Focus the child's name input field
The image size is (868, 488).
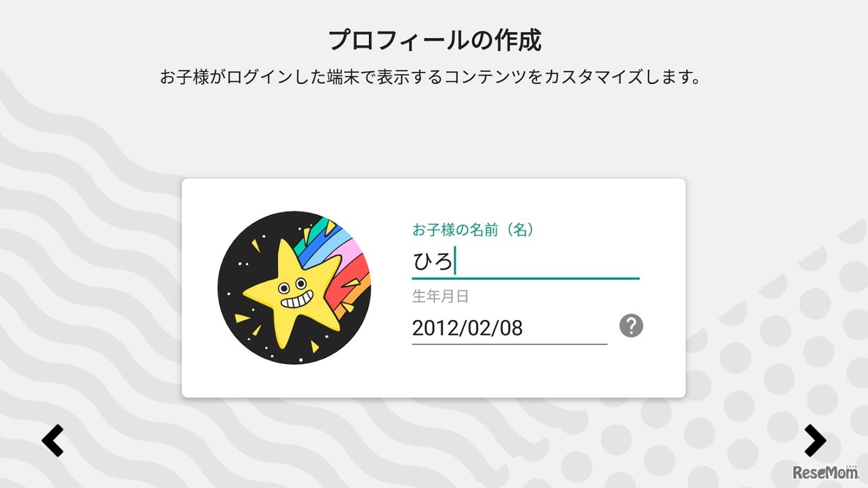point(525,262)
